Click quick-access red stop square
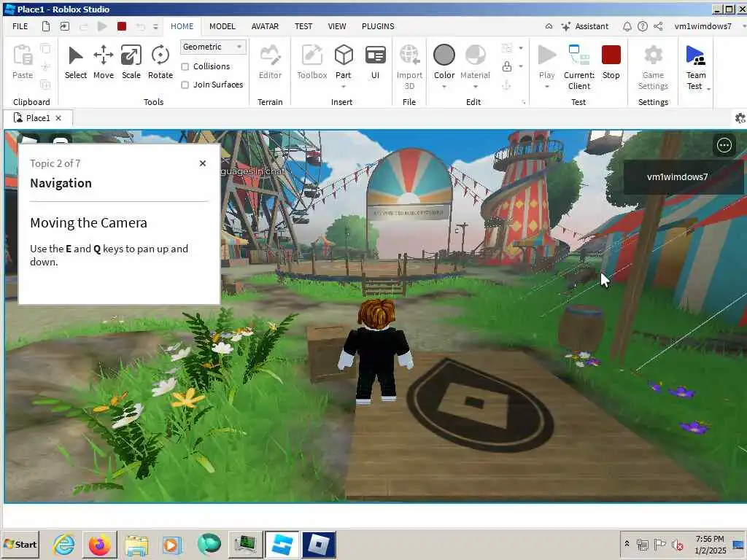The width and height of the screenshot is (747, 560). 122,26
